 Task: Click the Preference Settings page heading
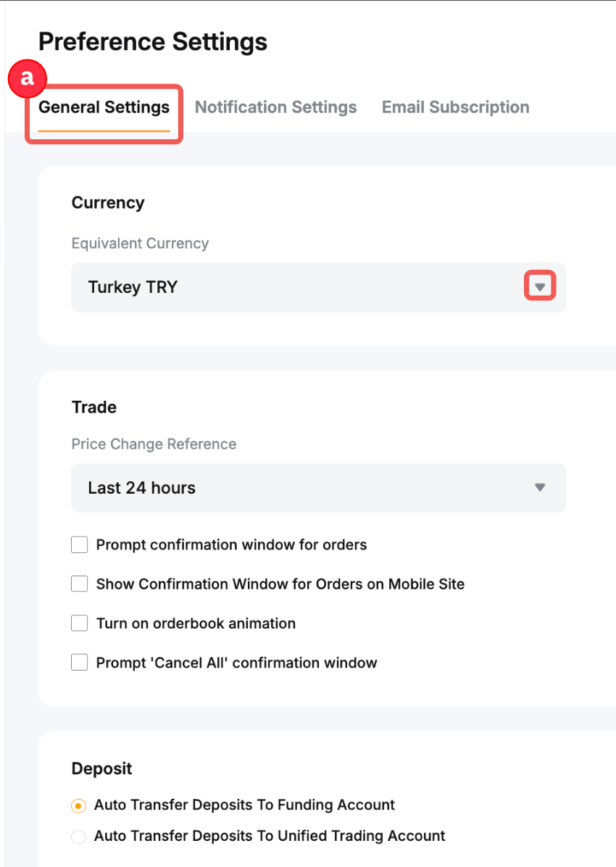pos(153,42)
